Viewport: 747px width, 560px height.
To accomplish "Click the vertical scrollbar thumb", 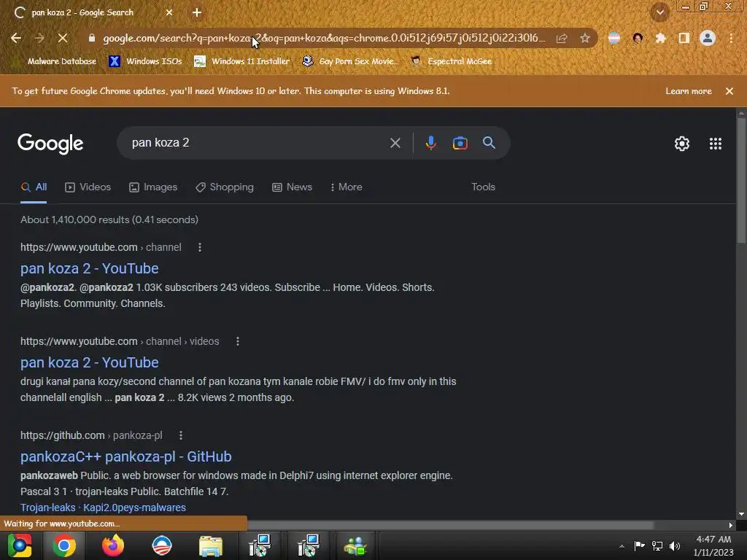I will coord(741,181).
